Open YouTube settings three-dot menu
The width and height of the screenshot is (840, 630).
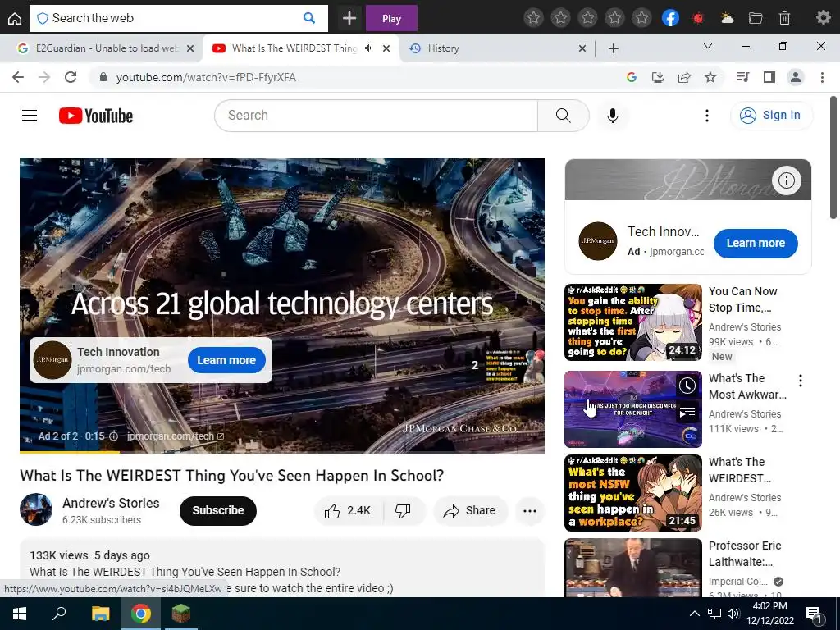tap(707, 115)
